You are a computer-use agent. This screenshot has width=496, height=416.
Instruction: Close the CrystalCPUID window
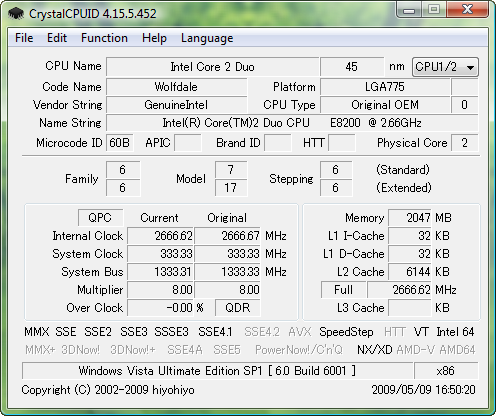pos(467,10)
